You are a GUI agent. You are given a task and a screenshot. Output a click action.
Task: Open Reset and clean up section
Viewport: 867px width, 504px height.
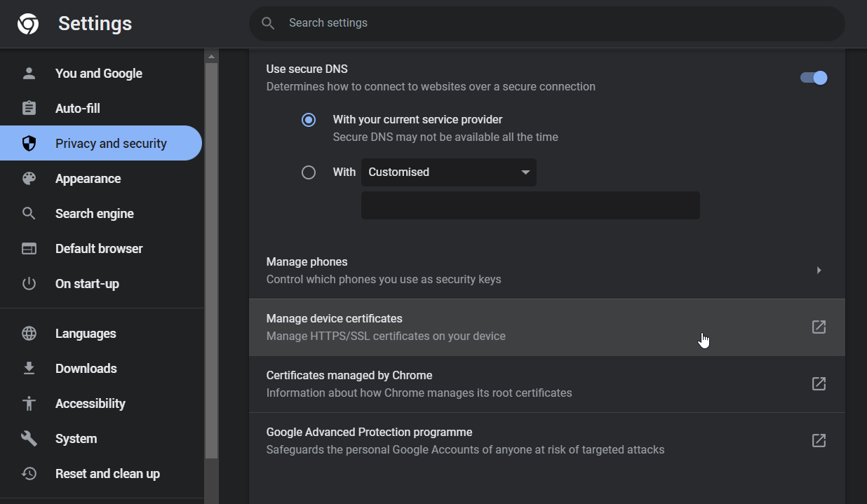[102, 473]
